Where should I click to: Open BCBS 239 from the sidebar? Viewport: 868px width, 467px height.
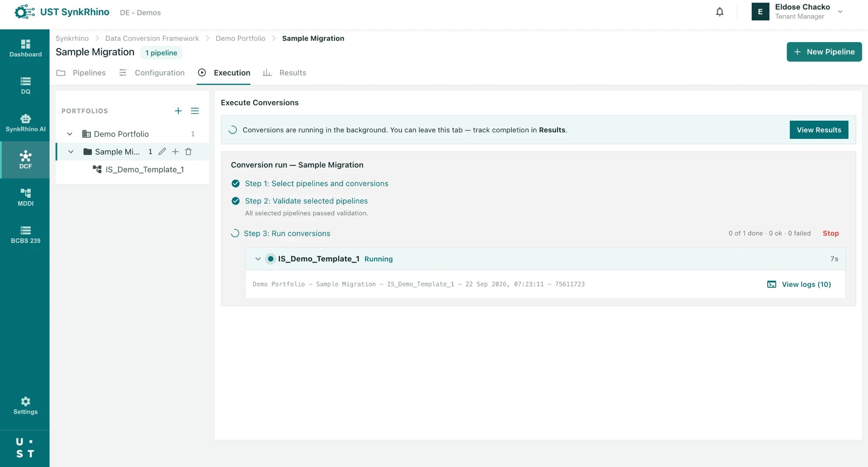click(25, 235)
